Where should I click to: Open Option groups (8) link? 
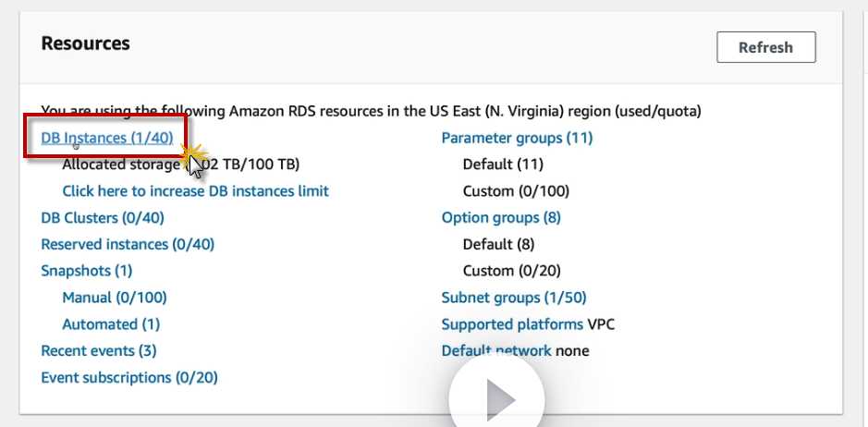click(501, 218)
